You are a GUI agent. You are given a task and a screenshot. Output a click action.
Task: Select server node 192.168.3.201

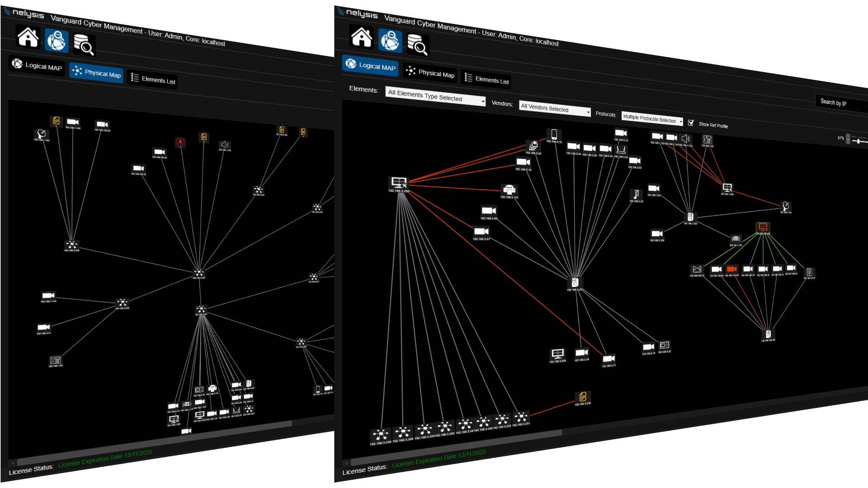point(575,283)
